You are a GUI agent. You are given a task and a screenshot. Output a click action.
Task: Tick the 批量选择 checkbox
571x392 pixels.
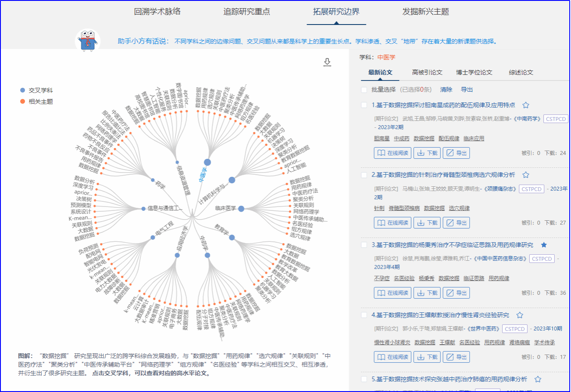coord(364,90)
